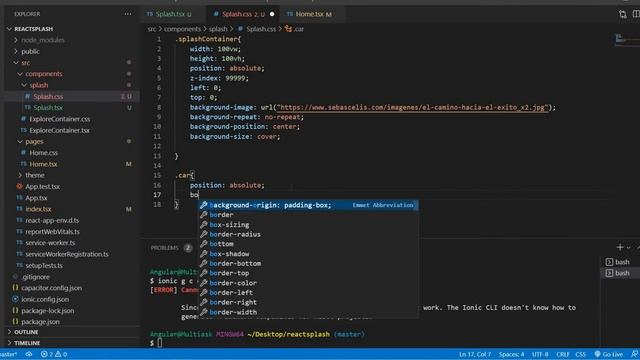Viewport: 640px width, 360px height.
Task: Open App.tsx file
Action: coord(36,198)
